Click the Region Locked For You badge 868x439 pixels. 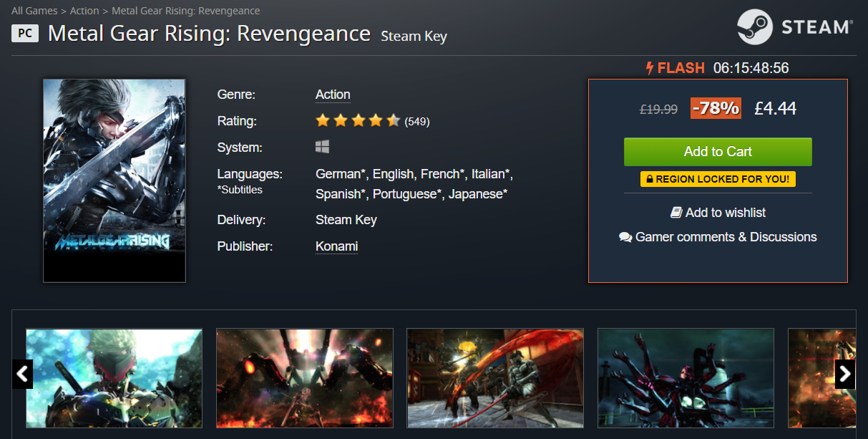tap(718, 179)
